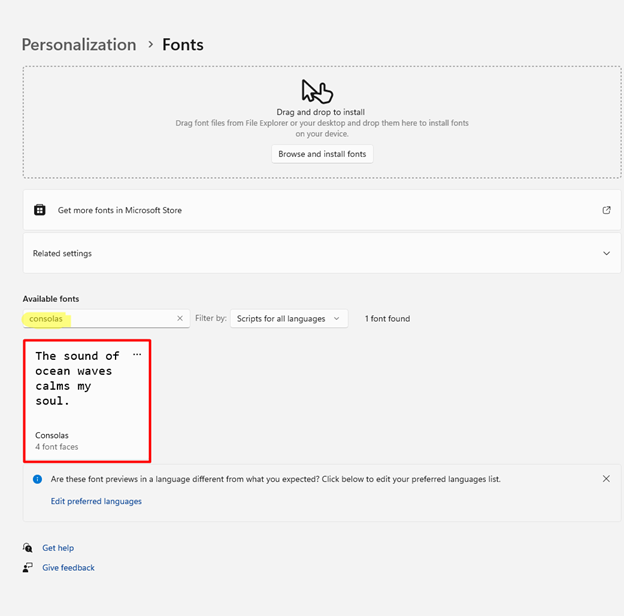Image resolution: width=624 pixels, height=616 pixels.
Task: Click the Give feedback person icon
Action: pos(28,568)
